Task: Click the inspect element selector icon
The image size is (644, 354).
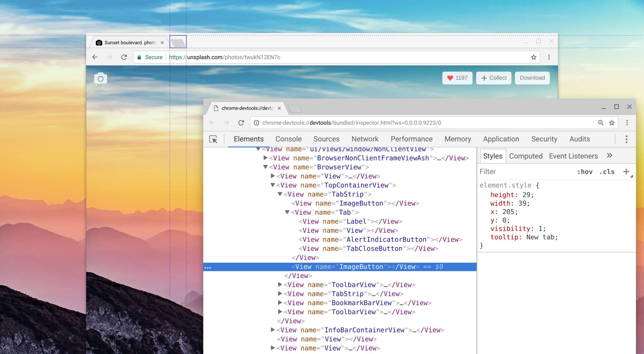Action: pos(213,139)
